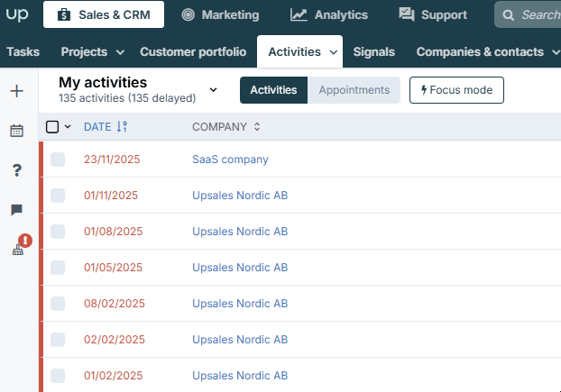The image size is (561, 392).
Task: Open Upsales Nordic AB on 08/02/2025 row
Action: (240, 304)
